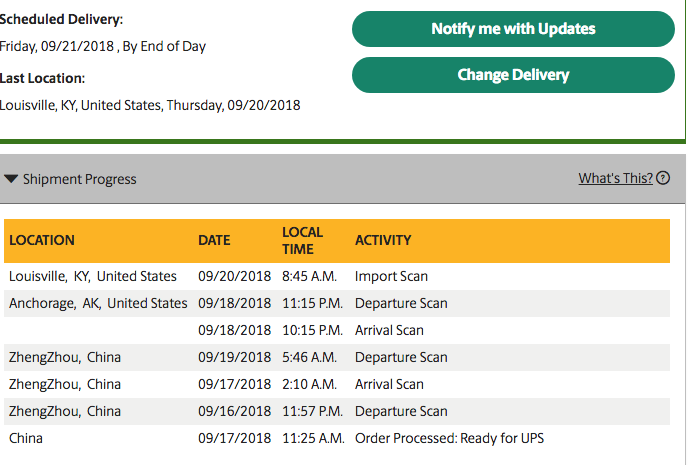Select the Anchorage, AK, United States row
688x465 pixels.
pos(97,303)
